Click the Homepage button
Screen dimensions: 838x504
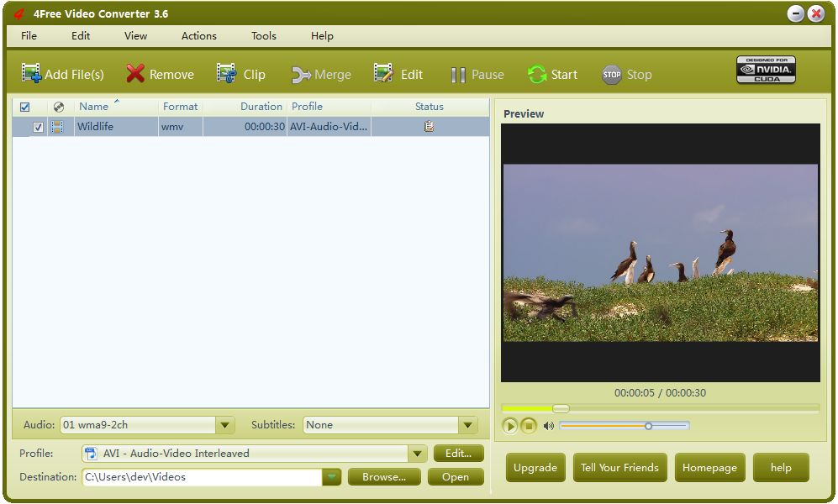click(709, 468)
